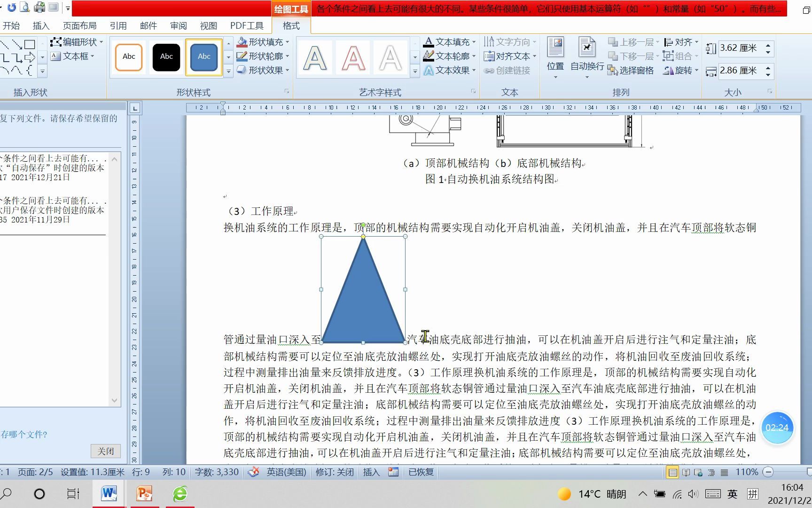Select the rectangle shape in the shapes gallery

coord(30,44)
